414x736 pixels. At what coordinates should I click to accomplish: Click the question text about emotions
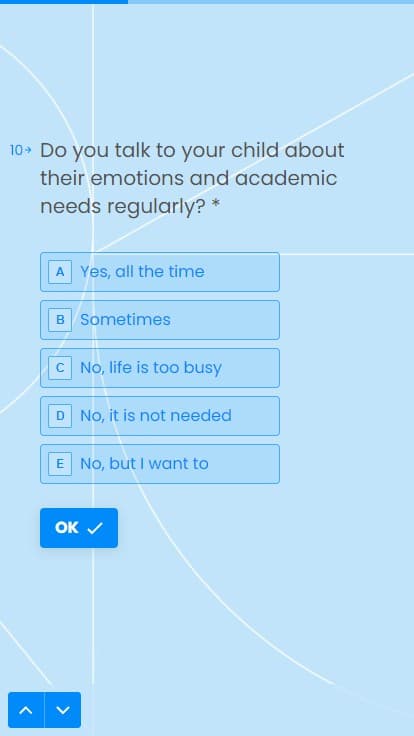[192, 178]
